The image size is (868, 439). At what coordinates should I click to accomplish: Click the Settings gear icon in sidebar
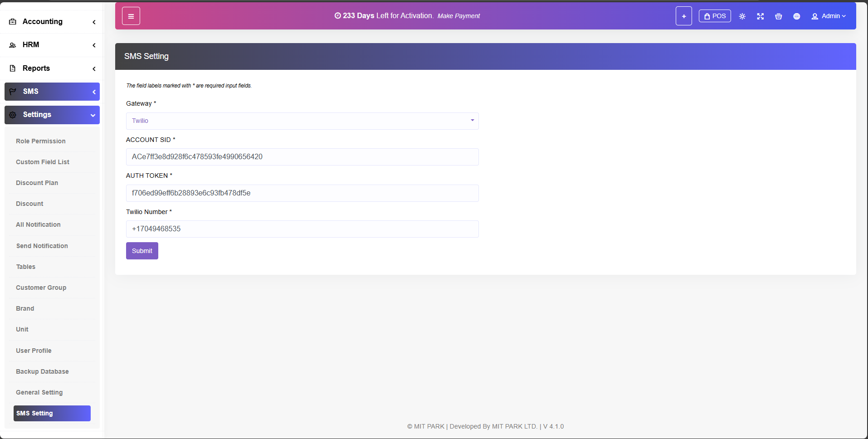point(13,115)
